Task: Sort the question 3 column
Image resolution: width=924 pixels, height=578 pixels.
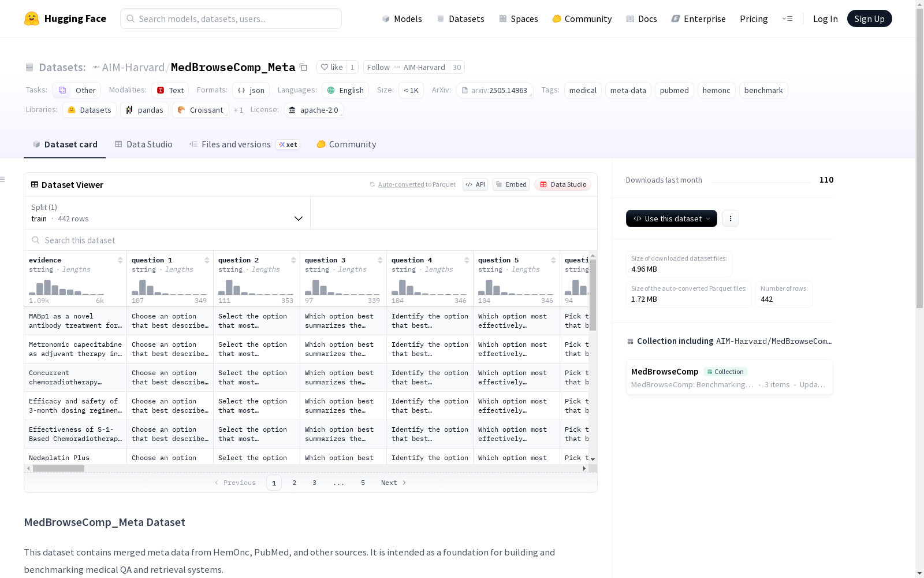Action: coord(380,260)
